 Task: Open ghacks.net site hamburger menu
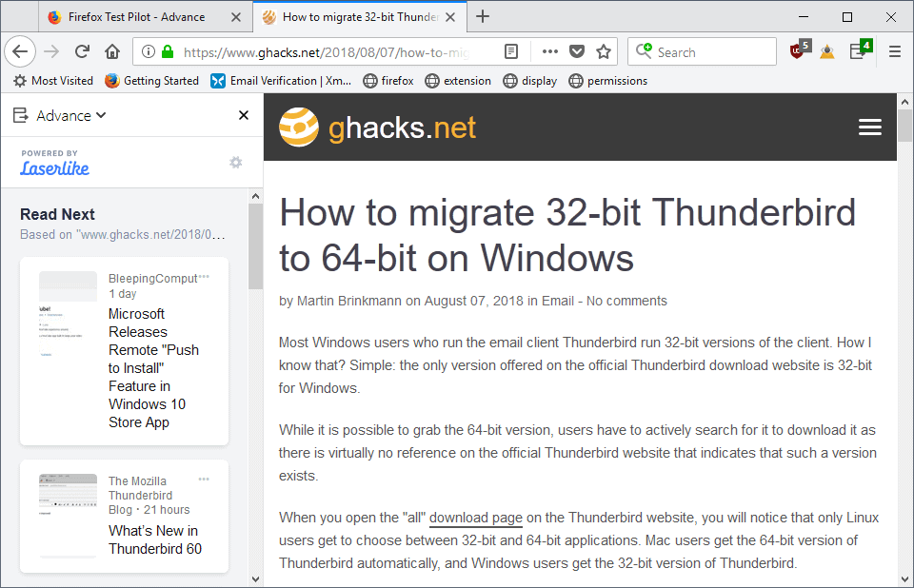[x=869, y=127]
